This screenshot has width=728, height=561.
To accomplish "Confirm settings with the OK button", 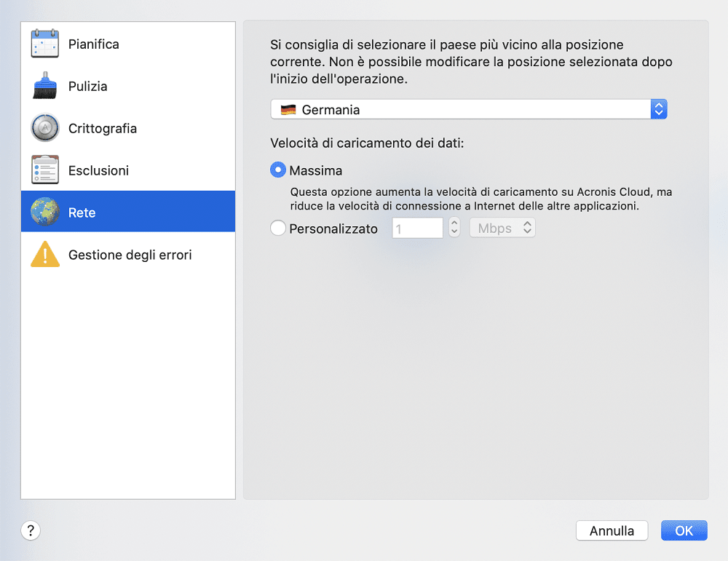I will coord(684,530).
